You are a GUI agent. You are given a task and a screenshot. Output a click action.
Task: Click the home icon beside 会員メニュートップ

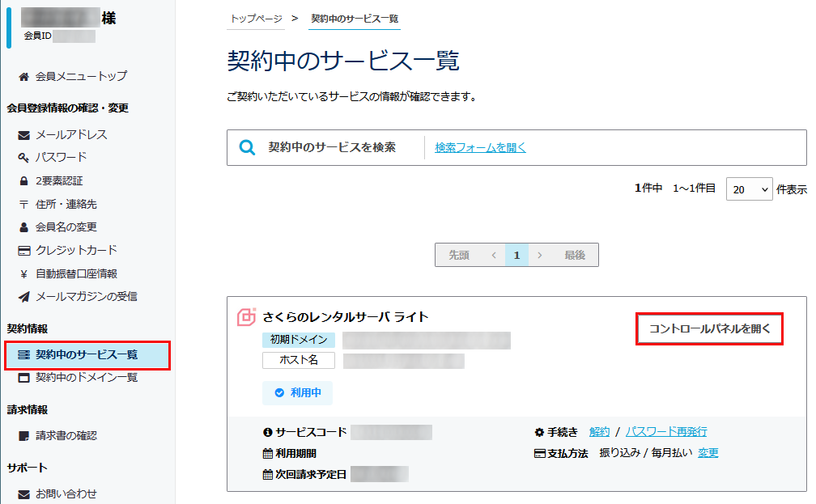(23, 77)
